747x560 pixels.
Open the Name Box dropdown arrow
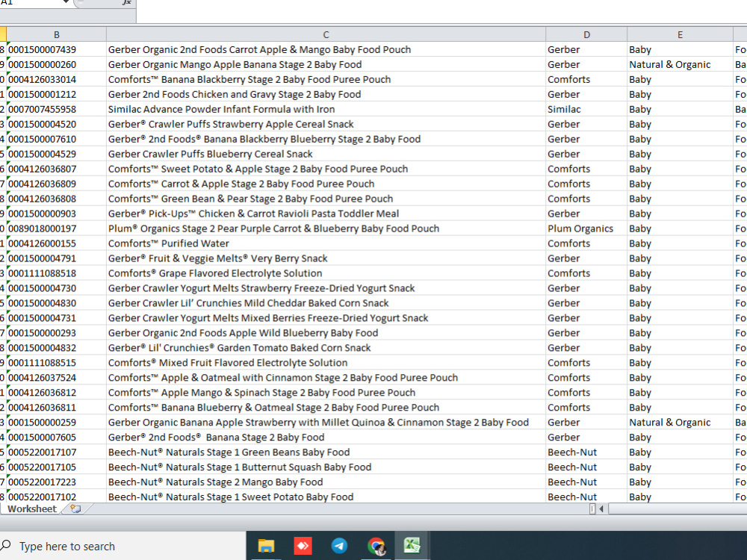point(66,2)
